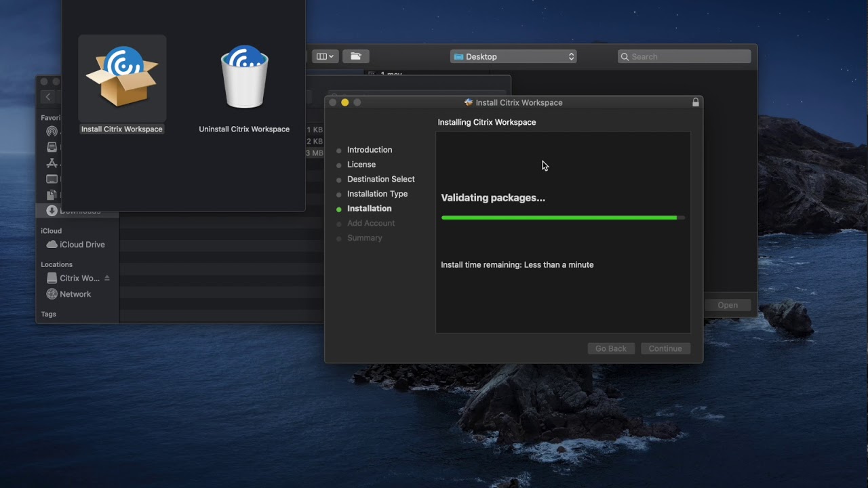Viewport: 868px width, 488px height.
Task: Open Desktop icon in the Finder sidebar
Action: pos(52,180)
